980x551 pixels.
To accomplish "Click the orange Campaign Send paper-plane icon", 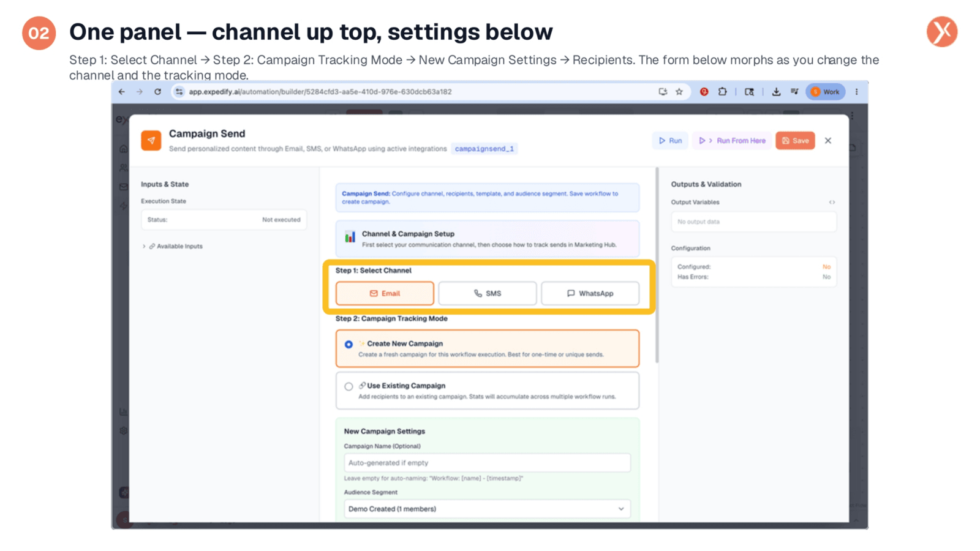I will pyautogui.click(x=151, y=140).
